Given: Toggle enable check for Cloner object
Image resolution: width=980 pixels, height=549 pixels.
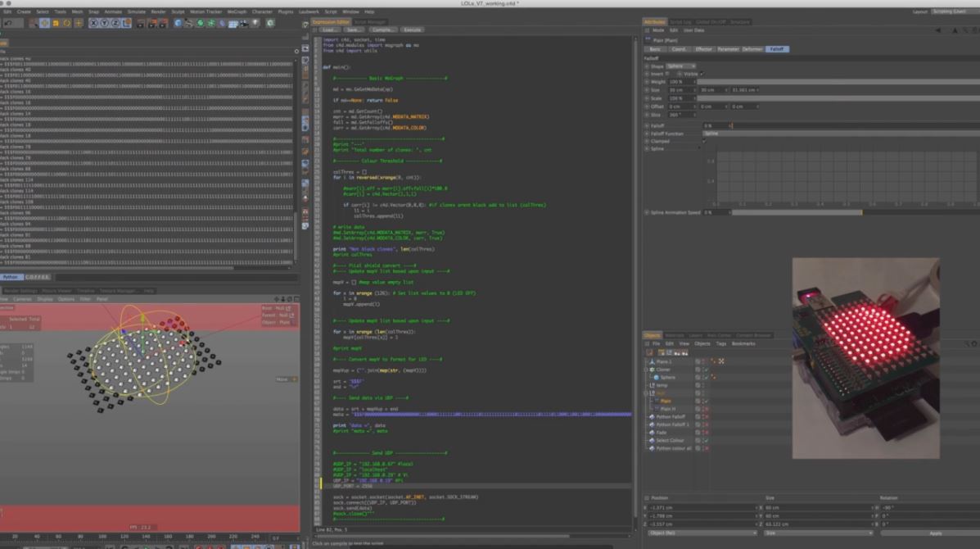Looking at the screenshot, I should [707, 370].
